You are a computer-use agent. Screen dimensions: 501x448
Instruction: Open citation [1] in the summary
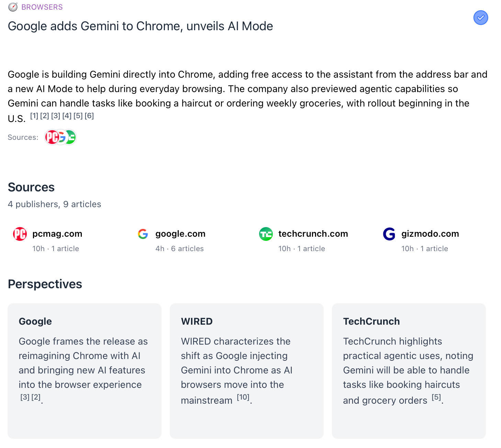[34, 116]
